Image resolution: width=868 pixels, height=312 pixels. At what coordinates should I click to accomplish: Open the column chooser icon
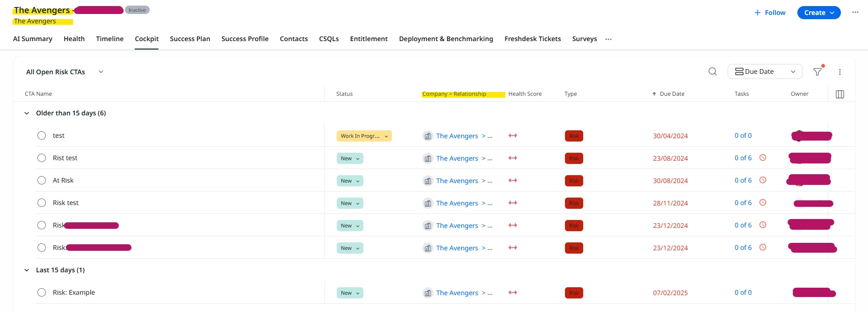[x=840, y=94]
